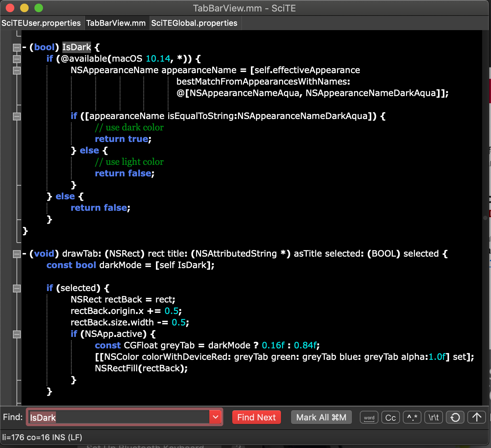Switch to SciTEUser.properties tab
The width and height of the screenshot is (491, 448).
click(x=41, y=23)
